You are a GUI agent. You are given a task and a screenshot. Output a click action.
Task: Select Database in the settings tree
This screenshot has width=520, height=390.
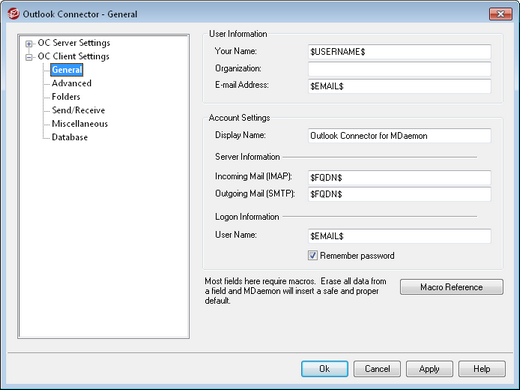70,137
